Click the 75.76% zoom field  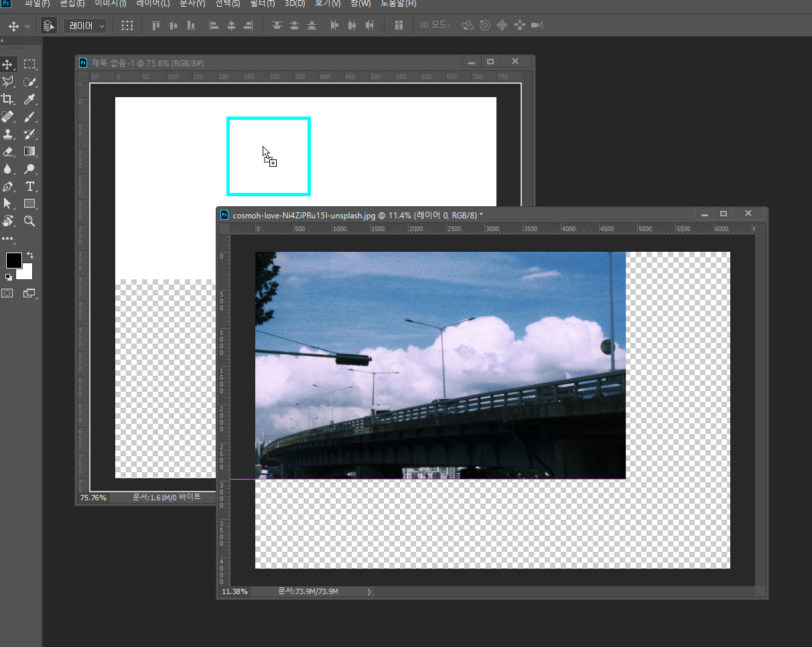94,498
